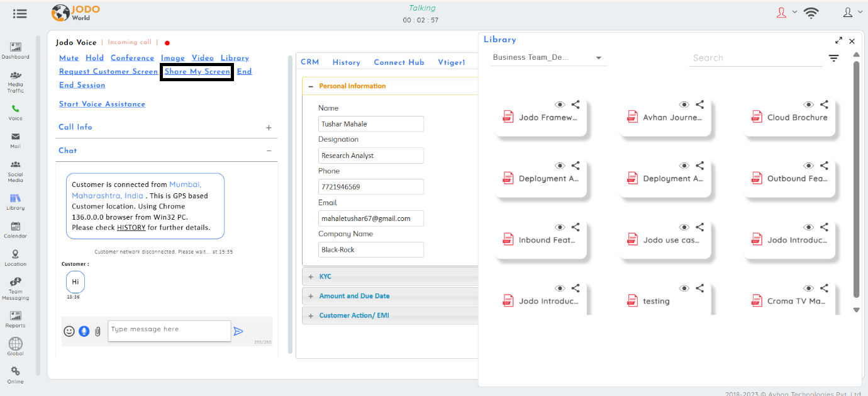Preview the Cloud Brochure document

pyautogui.click(x=809, y=105)
